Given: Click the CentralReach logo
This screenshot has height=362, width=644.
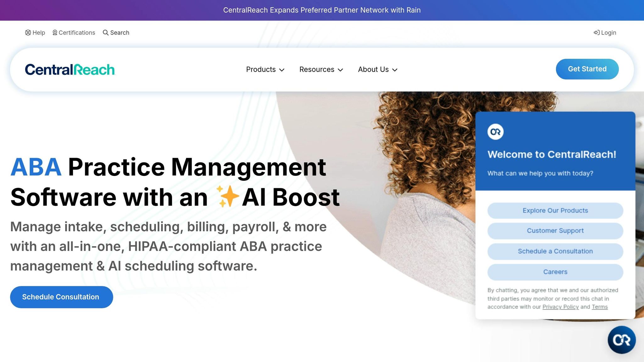Looking at the screenshot, I should 70,69.
